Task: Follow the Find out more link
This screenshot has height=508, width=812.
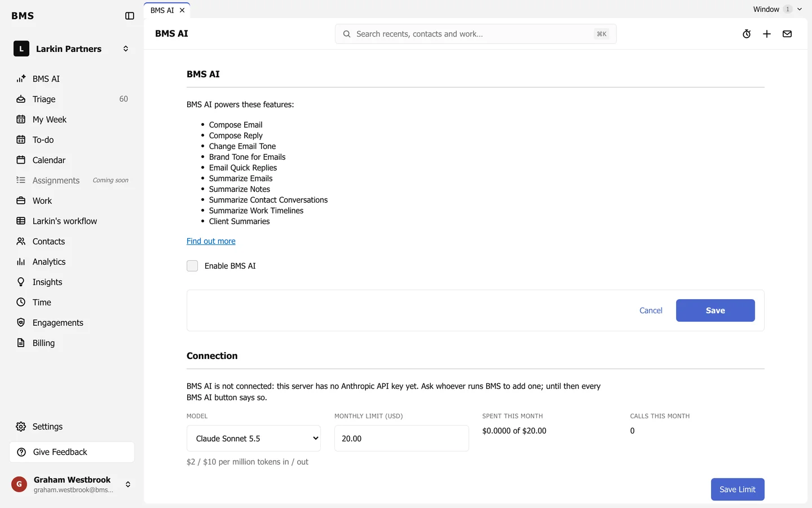Action: point(211,241)
